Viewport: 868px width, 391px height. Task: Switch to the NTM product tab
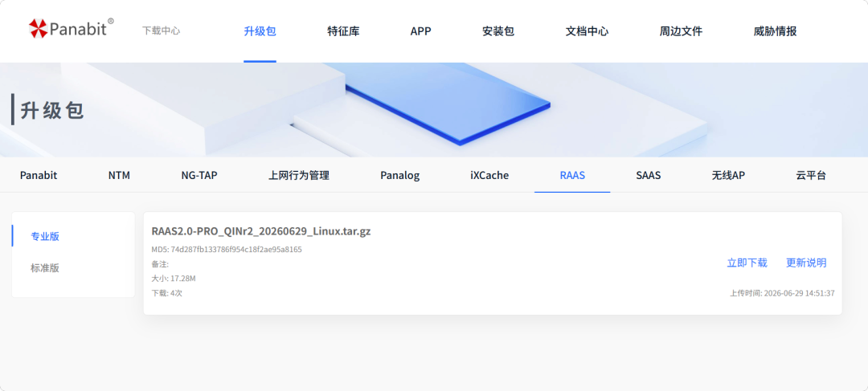click(x=119, y=175)
